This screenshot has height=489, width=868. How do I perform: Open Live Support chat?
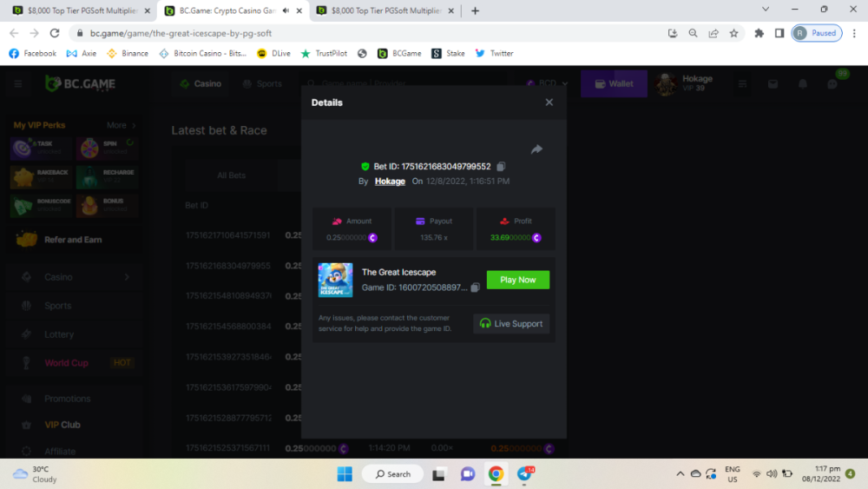pos(511,324)
